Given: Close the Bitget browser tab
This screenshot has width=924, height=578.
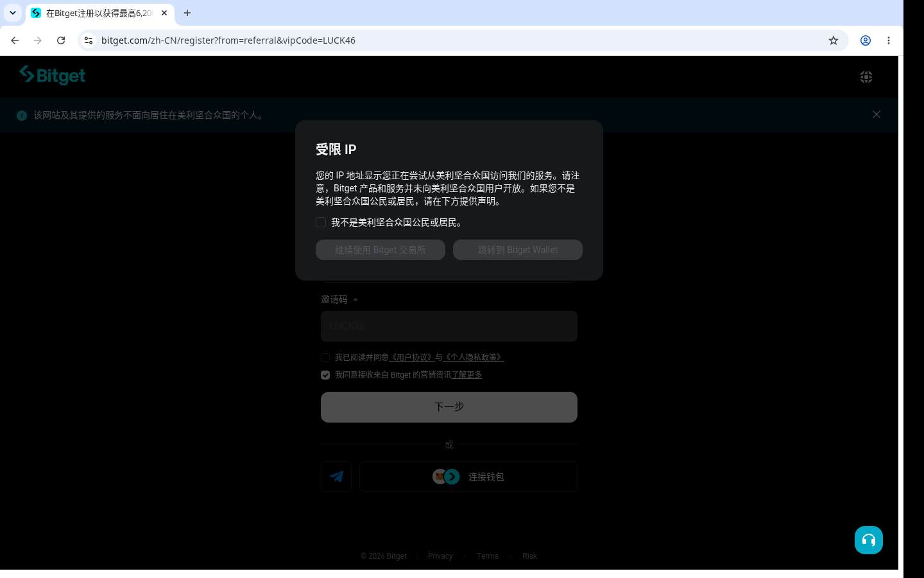Looking at the screenshot, I should click(164, 13).
